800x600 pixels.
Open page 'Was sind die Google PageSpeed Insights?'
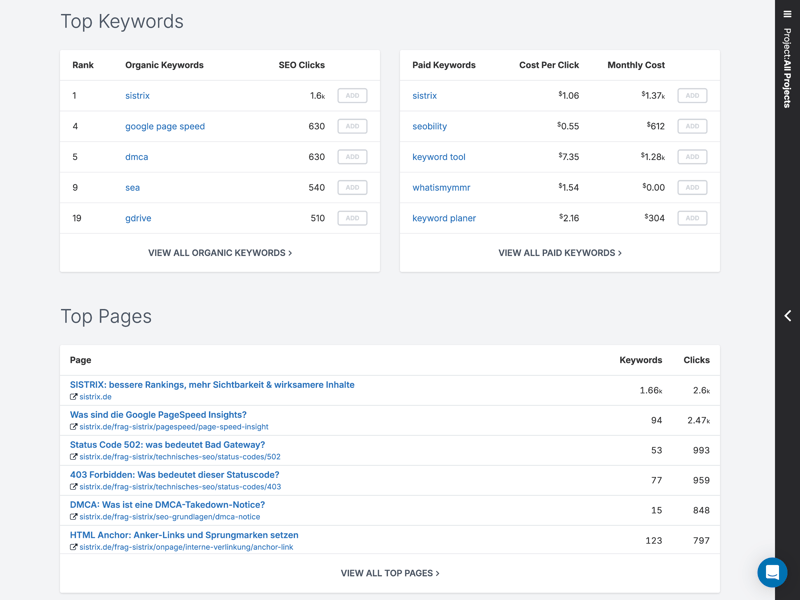tap(158, 415)
